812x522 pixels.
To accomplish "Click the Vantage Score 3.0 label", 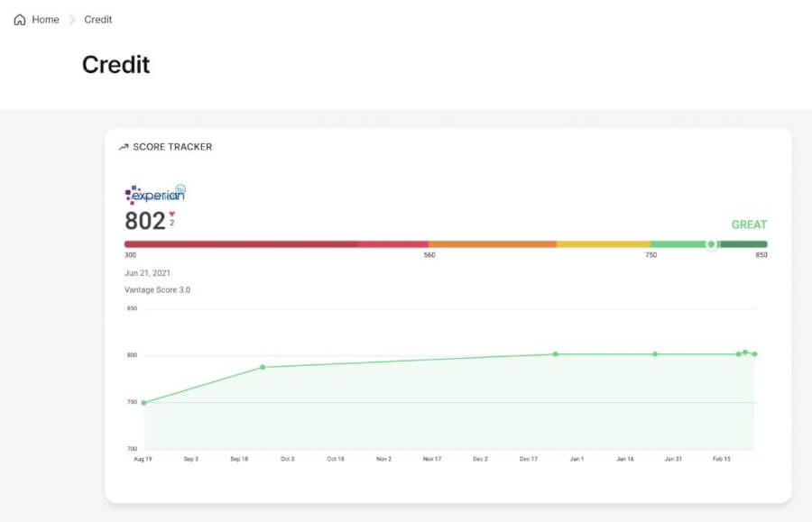I will (x=157, y=289).
